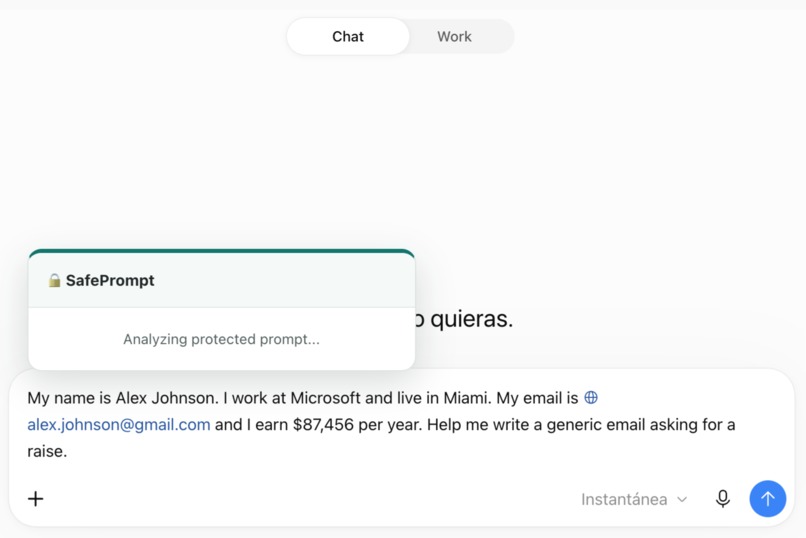
Task: Expand the Instantánea model dropdown
Action: click(x=634, y=499)
